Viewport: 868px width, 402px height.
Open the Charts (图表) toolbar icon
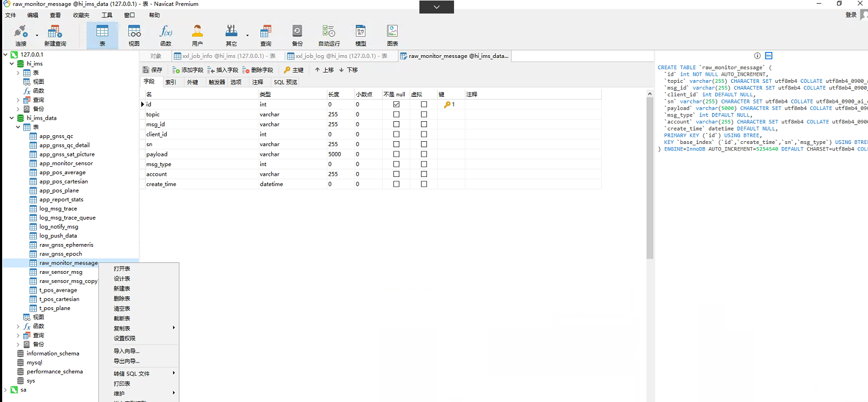[x=392, y=35]
